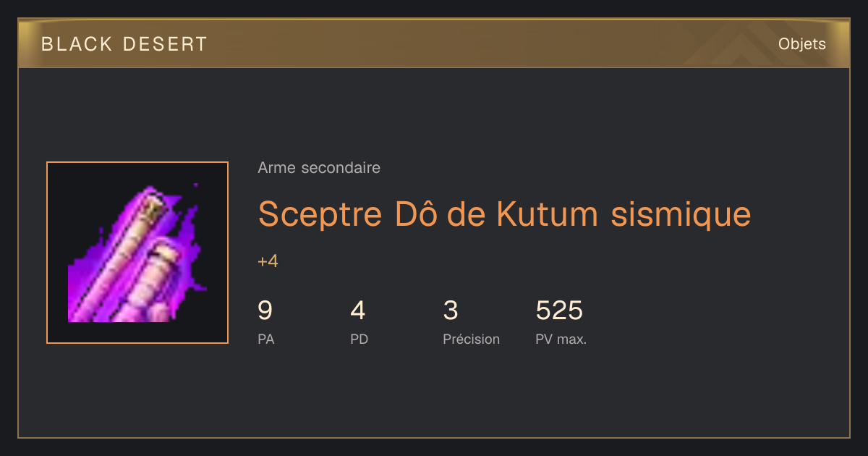
Task: Click the PV max. stat label
Action: pyautogui.click(x=561, y=339)
